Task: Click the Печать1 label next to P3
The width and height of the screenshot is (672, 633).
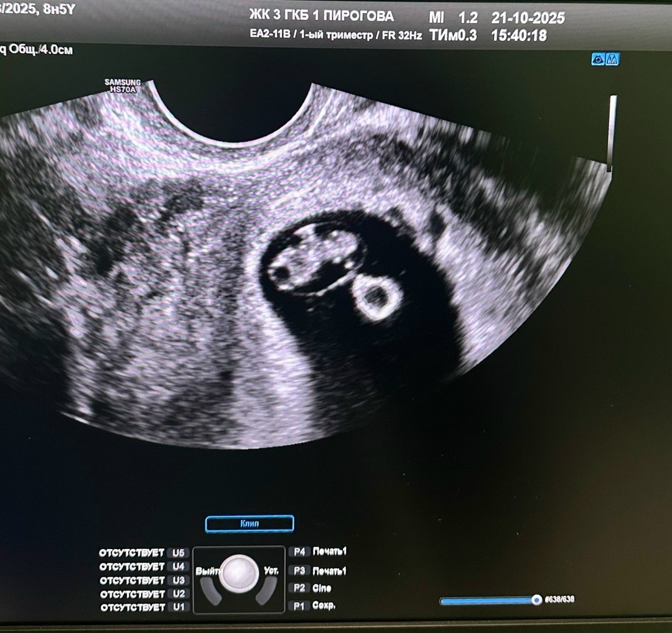Action: pyautogui.click(x=330, y=571)
